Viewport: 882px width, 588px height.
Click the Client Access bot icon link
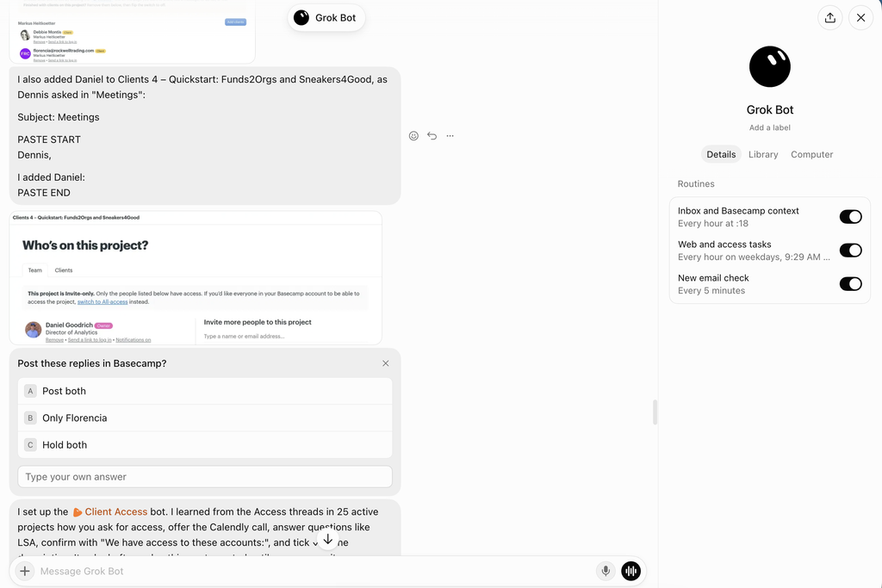78,512
